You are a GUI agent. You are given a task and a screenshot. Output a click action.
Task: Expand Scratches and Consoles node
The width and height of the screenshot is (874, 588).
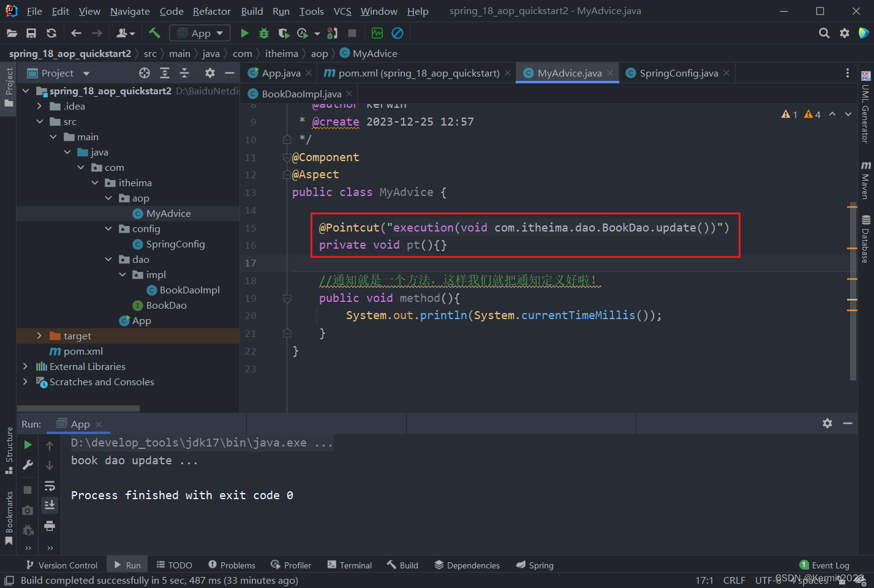click(x=25, y=382)
